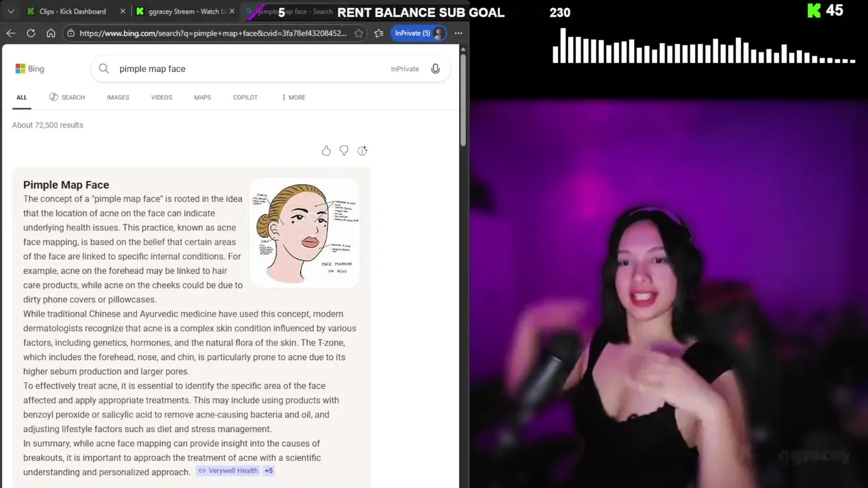Open the Verywell Health source link
This screenshot has width=868, height=488.
coord(228,470)
